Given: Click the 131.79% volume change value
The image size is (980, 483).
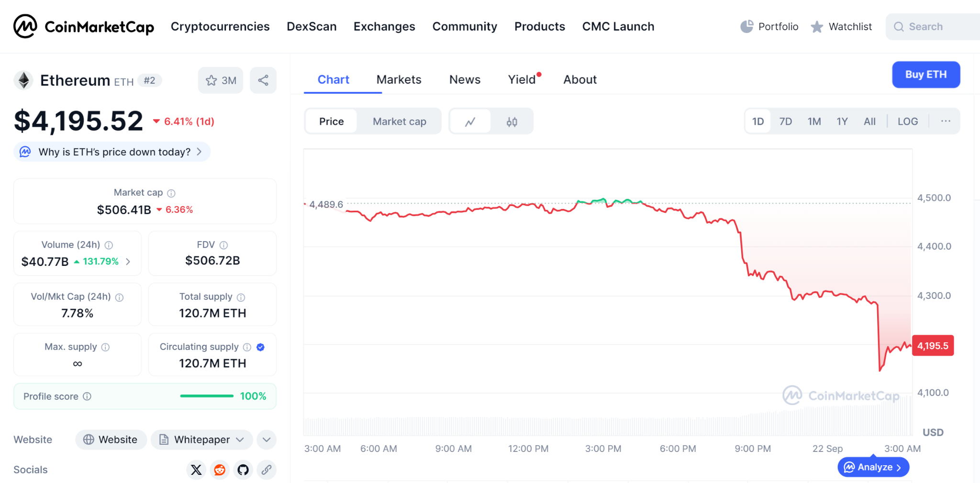Looking at the screenshot, I should 100,262.
